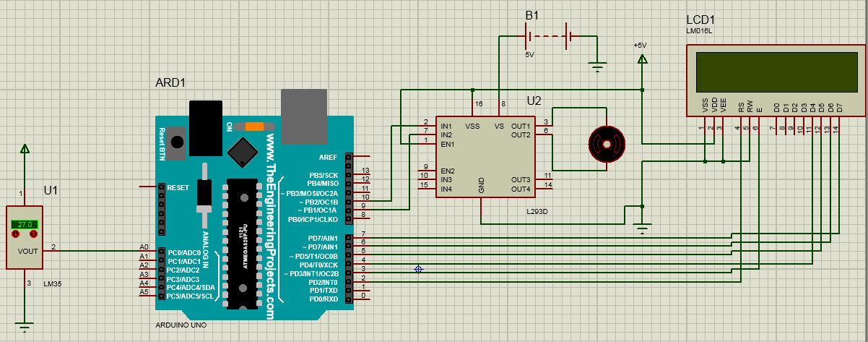Image resolution: width=868 pixels, height=342 pixels.
Task: Click the A5 analog pin terminal
Action: tap(144, 292)
